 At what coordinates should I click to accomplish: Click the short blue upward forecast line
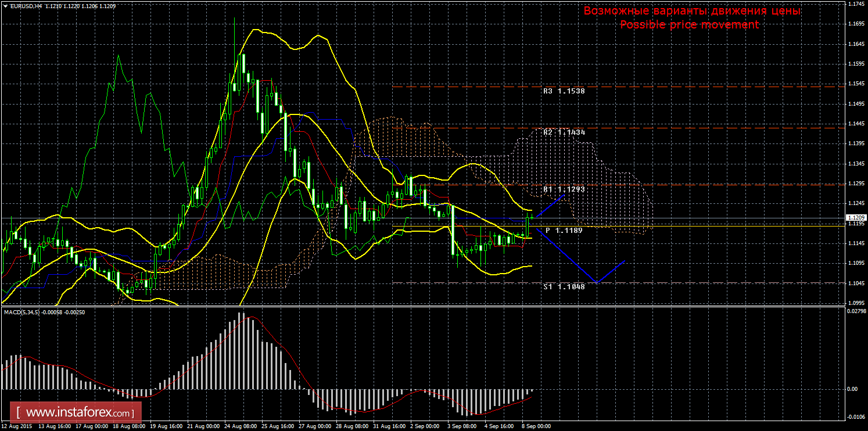(x=549, y=207)
